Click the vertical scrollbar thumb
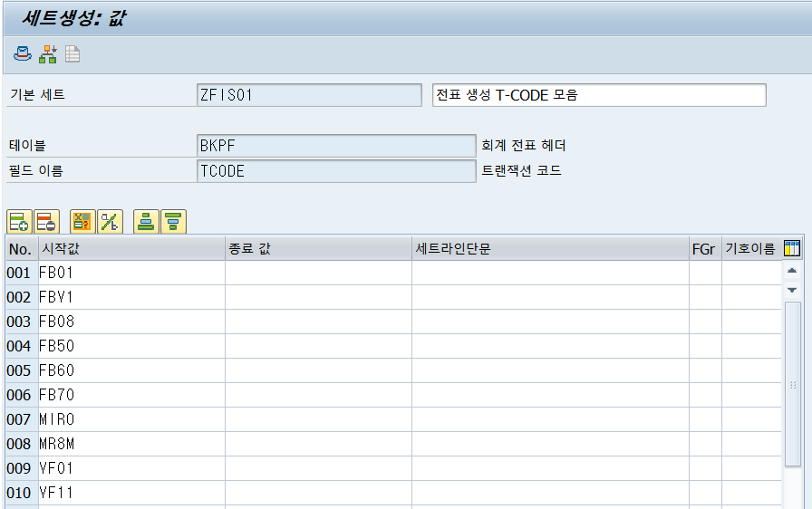 click(793, 384)
